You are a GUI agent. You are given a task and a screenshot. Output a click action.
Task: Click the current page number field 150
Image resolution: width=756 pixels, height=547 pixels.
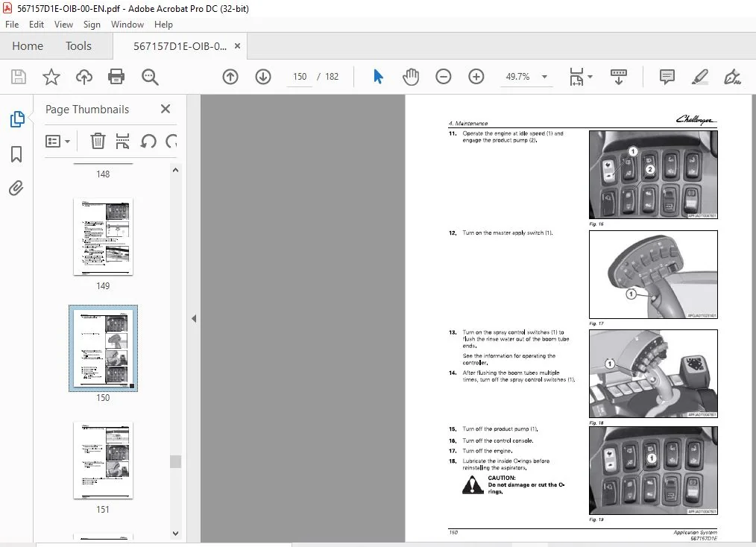pyautogui.click(x=300, y=77)
